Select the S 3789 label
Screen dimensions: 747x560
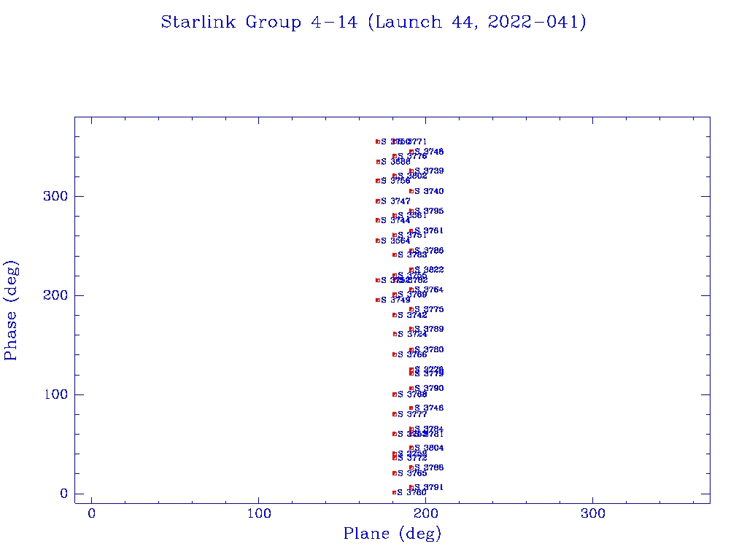tap(429, 329)
